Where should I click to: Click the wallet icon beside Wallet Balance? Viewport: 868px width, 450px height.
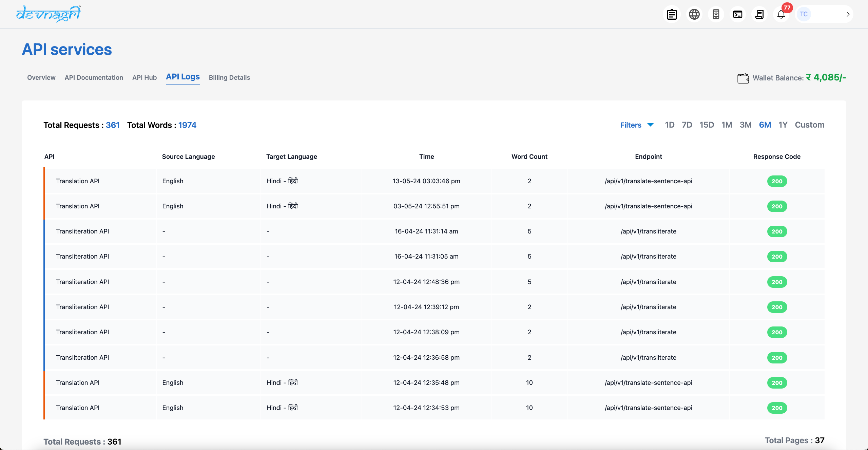pyautogui.click(x=743, y=78)
